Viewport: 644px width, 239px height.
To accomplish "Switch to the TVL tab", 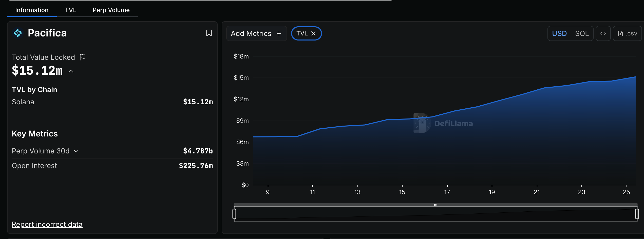I will pos(70,10).
